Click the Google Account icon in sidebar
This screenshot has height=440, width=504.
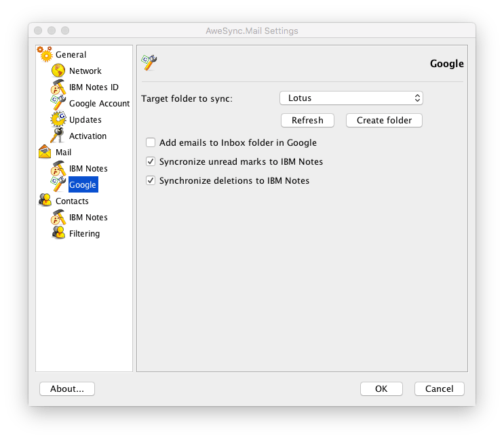(x=58, y=103)
